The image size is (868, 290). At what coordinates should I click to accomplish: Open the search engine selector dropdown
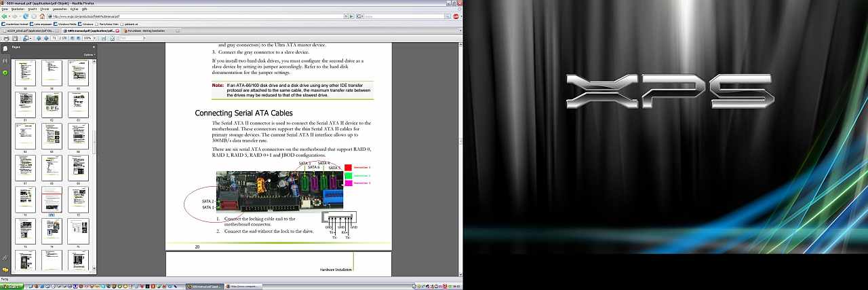[x=359, y=16]
